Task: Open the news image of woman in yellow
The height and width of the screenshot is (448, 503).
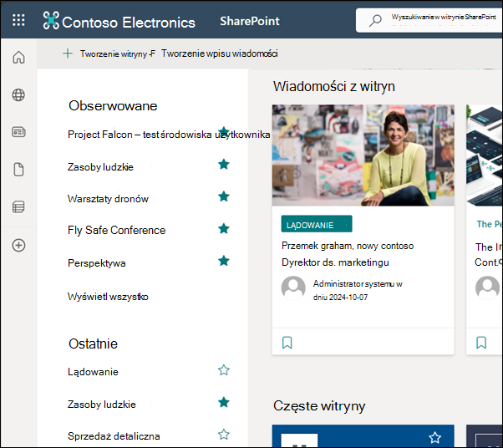Action: point(363,155)
